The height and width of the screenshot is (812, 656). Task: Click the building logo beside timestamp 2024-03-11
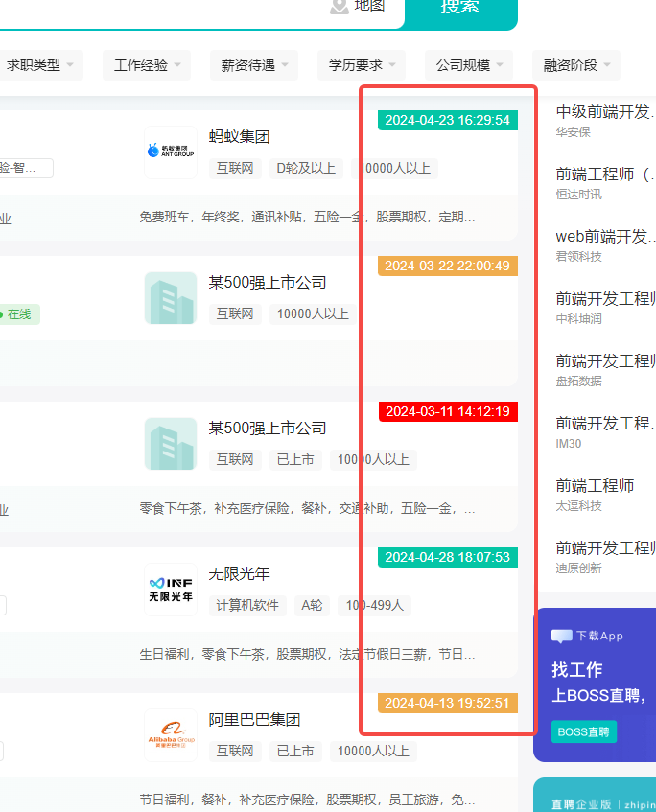coord(171,444)
